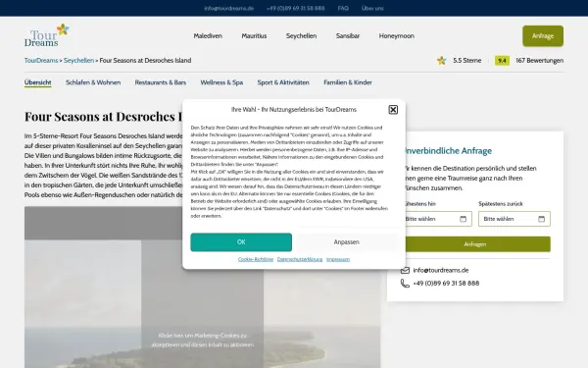Switch to Familien & Kinder tab
This screenshot has width=588, height=368.
[348, 82]
